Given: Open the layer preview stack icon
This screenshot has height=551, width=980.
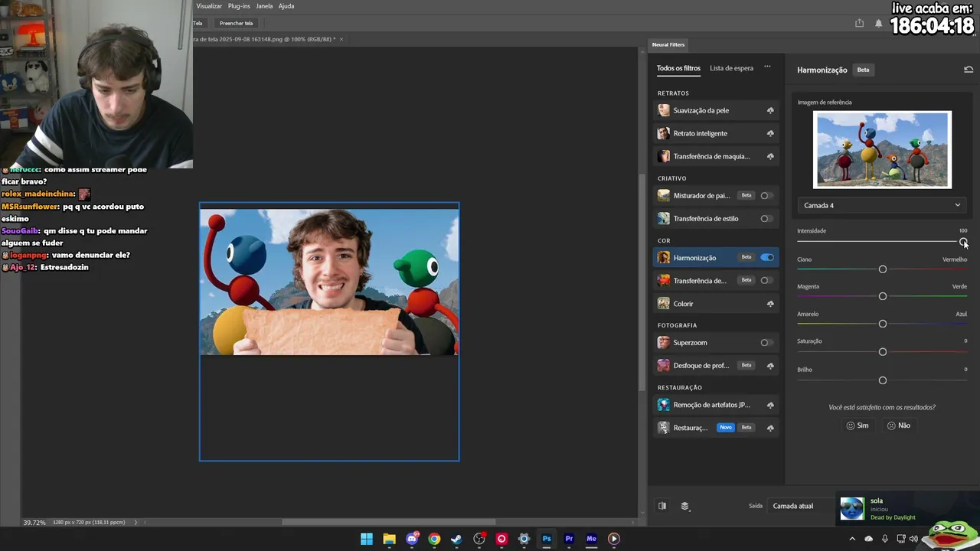Looking at the screenshot, I should pos(685,506).
